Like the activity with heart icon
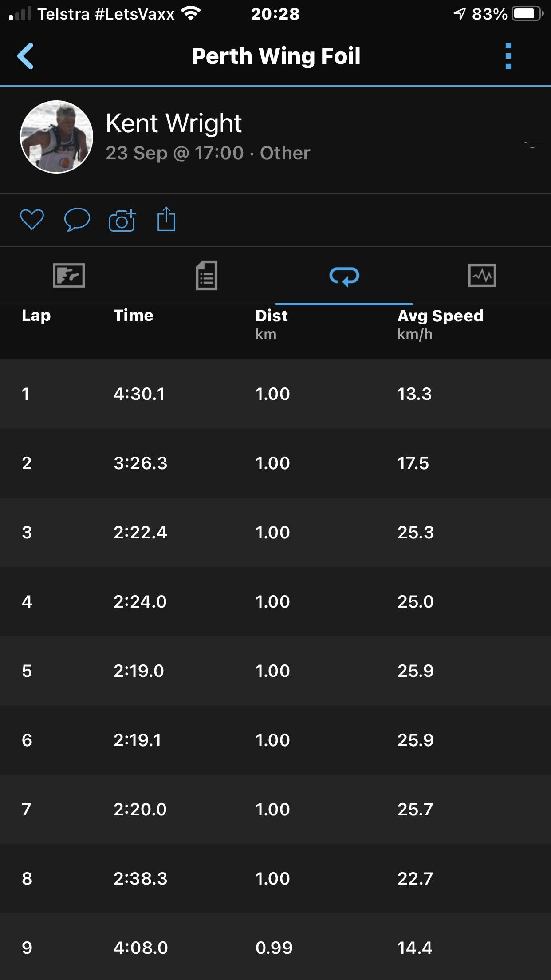 tap(32, 220)
